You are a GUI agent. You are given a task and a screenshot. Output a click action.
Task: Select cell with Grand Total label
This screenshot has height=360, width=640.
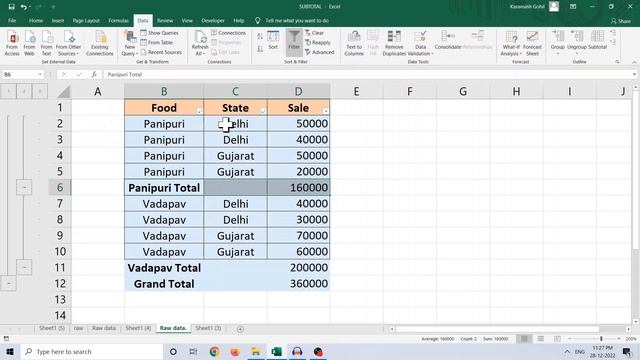(164, 284)
